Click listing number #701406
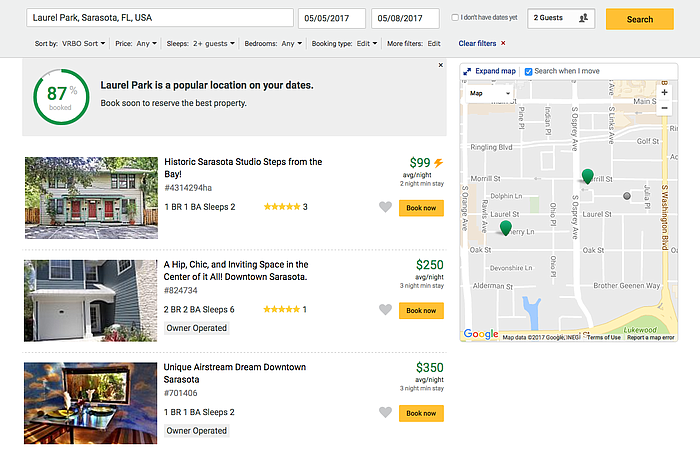 (180, 393)
